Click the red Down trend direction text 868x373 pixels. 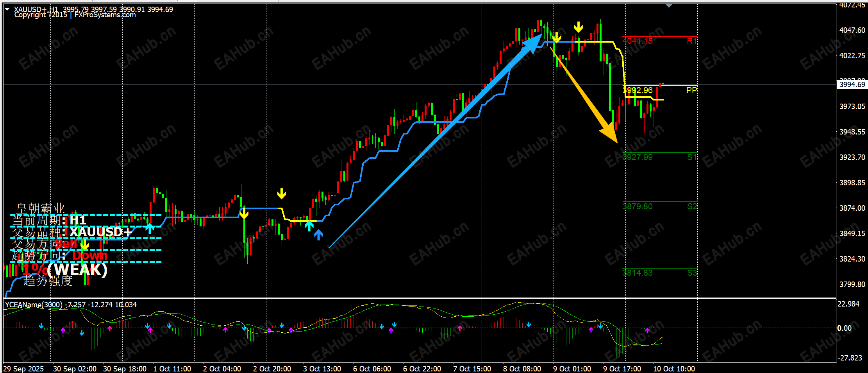(x=90, y=256)
